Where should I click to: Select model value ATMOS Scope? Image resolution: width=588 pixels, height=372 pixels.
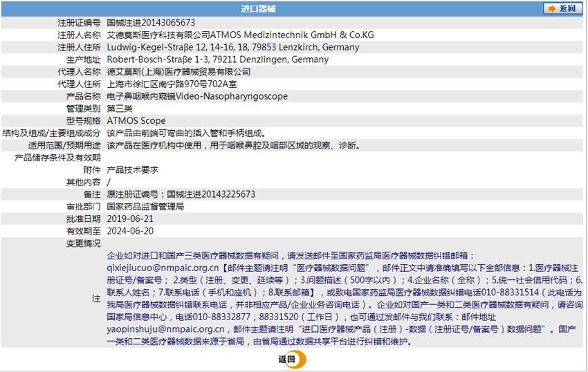tap(136, 121)
